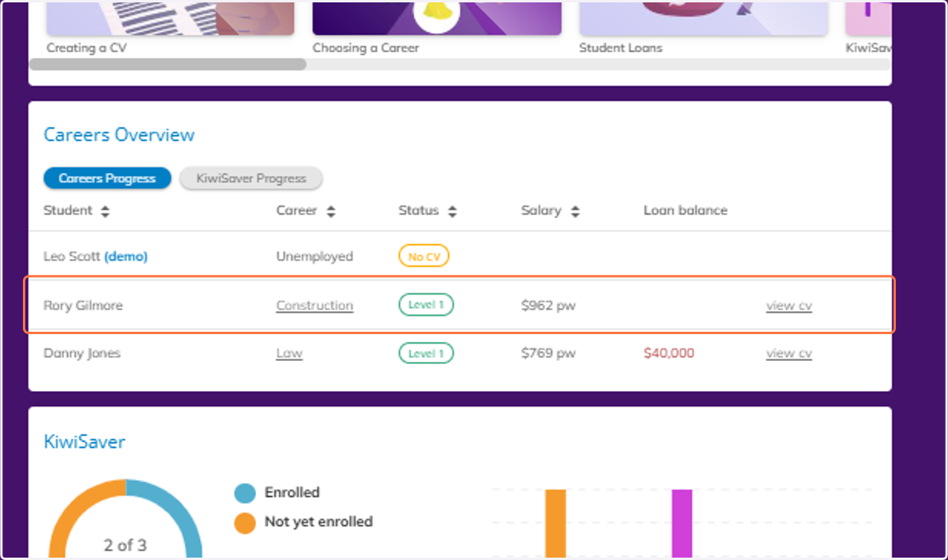View Danny Jones's CV
This screenshot has height=560, width=948.
(788, 353)
